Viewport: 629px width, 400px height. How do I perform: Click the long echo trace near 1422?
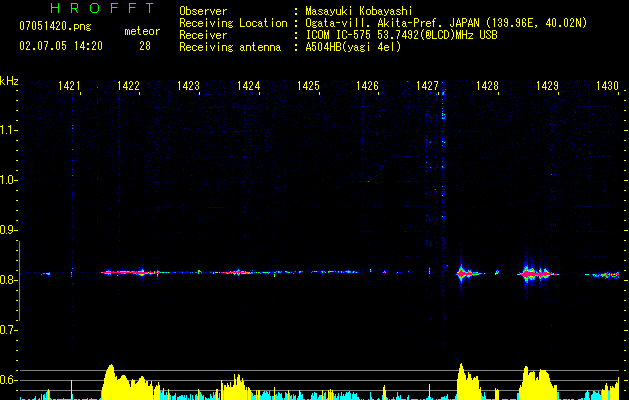click(x=128, y=272)
